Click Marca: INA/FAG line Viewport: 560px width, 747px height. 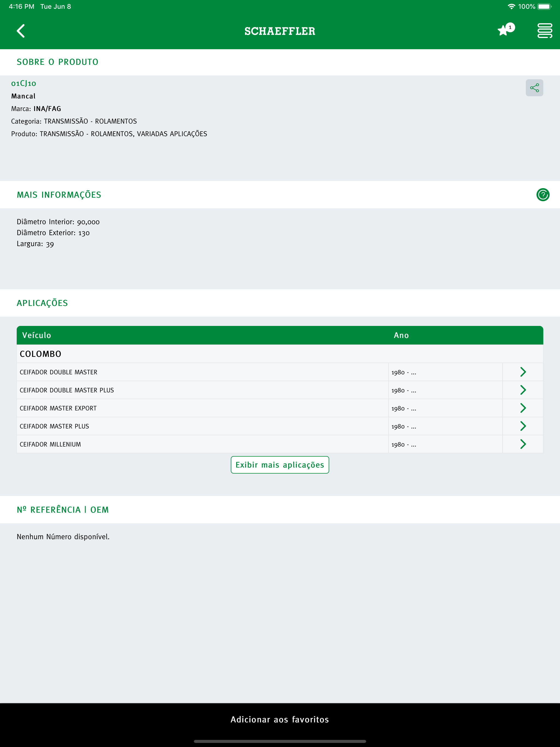pyautogui.click(x=36, y=109)
